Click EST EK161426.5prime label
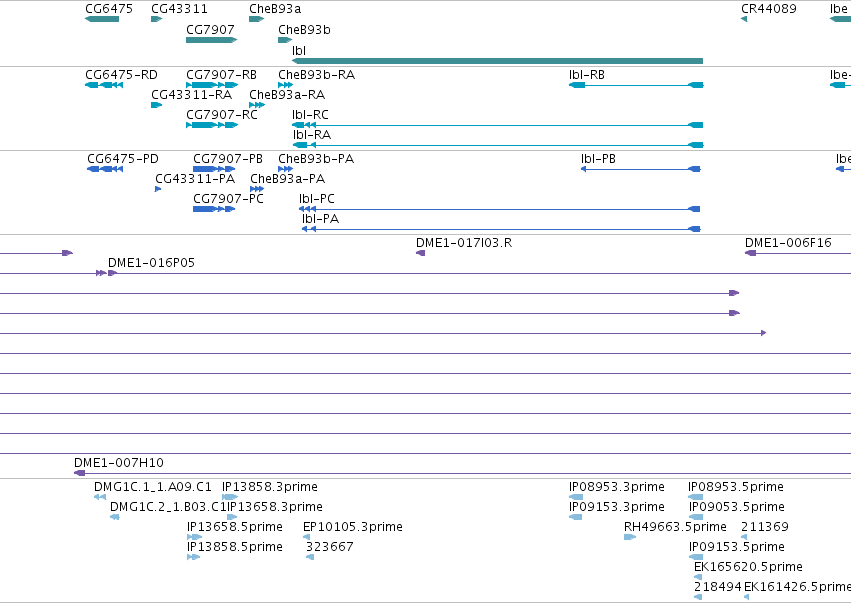Screen dimensions: 851x603 797,587
